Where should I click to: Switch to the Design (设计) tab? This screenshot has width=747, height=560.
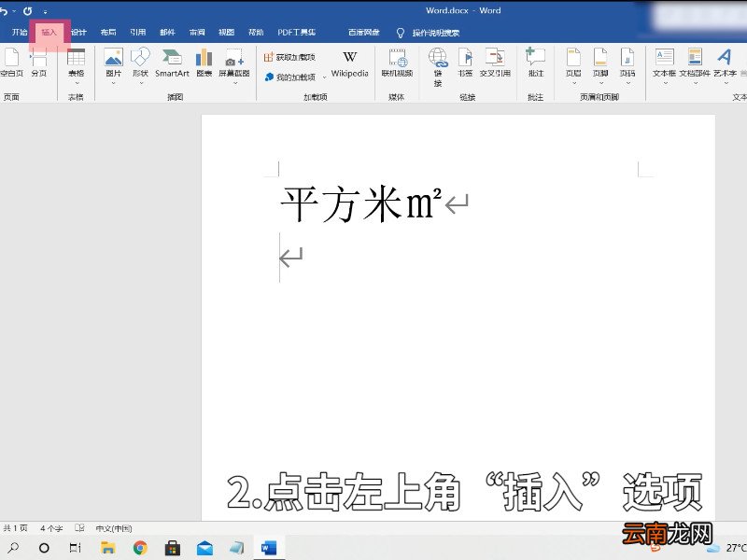point(78,33)
